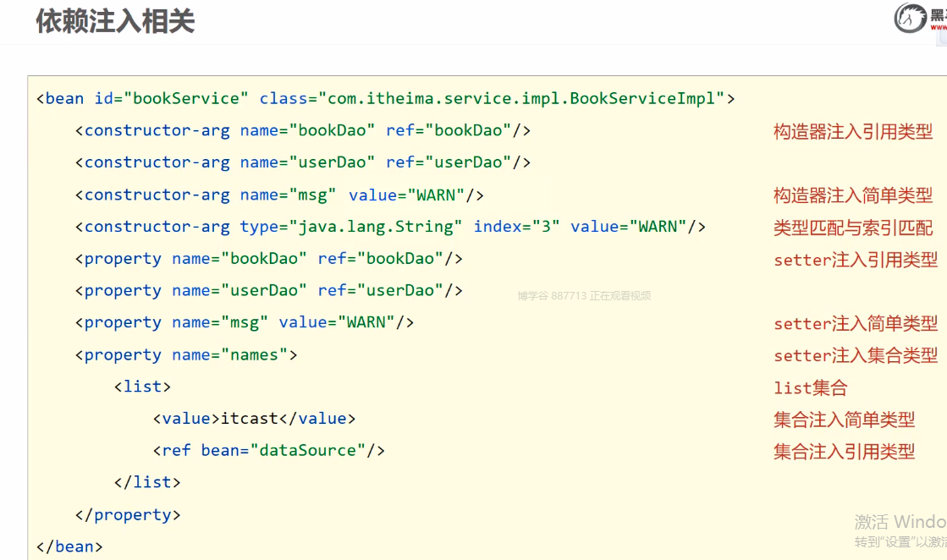
Task: Click the constructor-arg name="msg" line
Action: click(x=279, y=195)
